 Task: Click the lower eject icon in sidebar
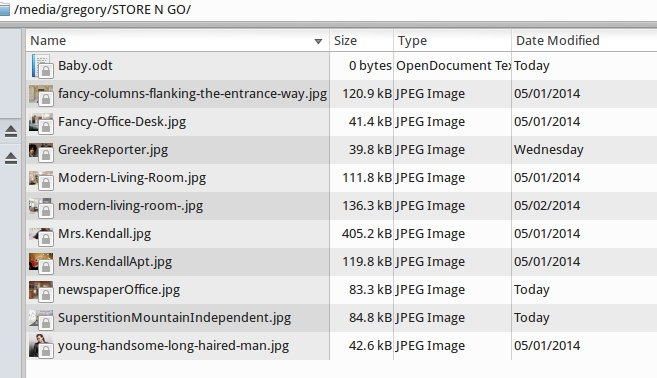tap(11, 158)
